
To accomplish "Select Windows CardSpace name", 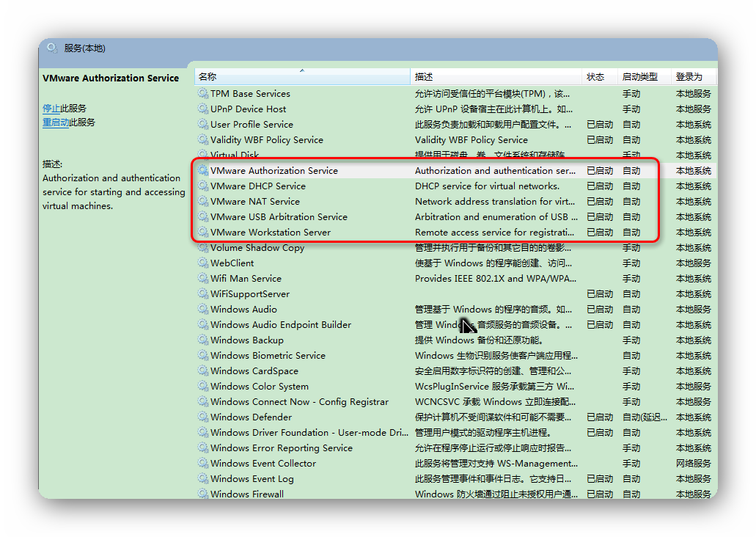I will [254, 371].
